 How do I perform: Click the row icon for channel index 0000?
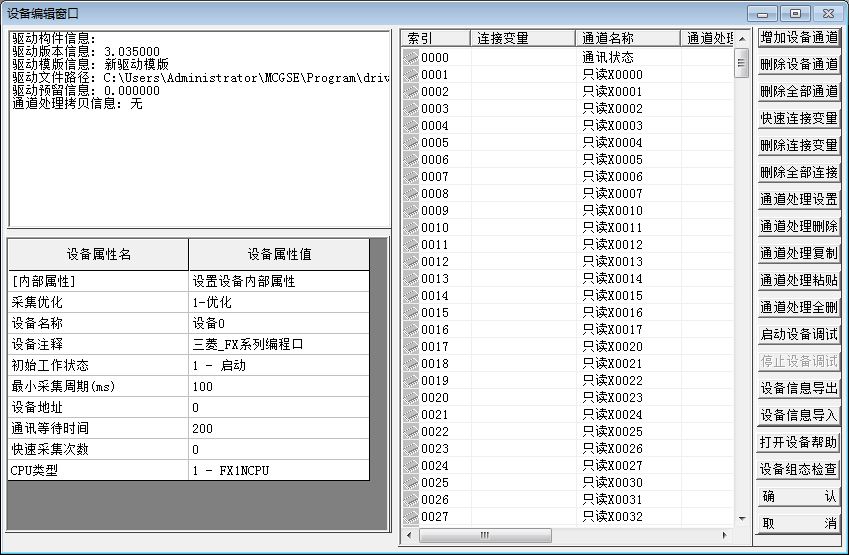pos(410,58)
